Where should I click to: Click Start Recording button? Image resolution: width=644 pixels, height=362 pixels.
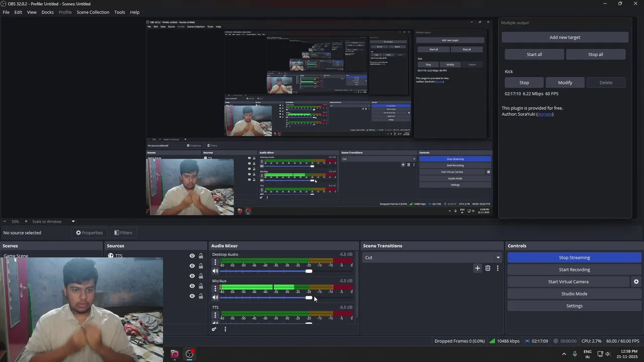tap(574, 269)
